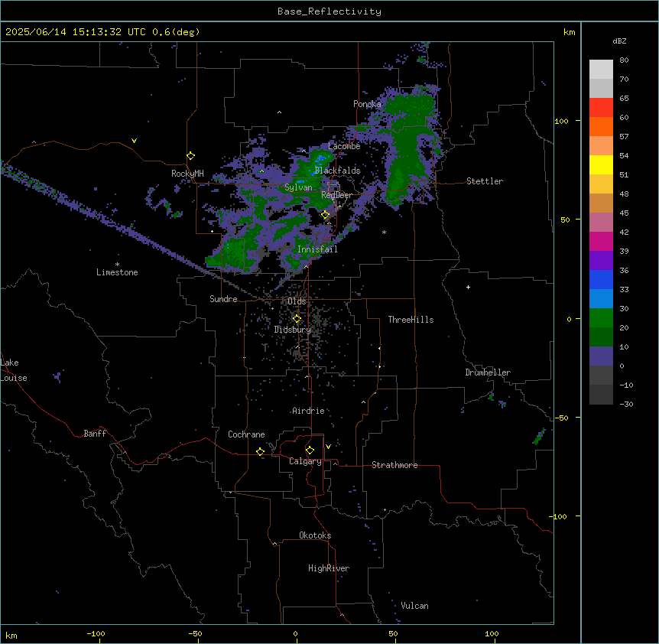Click the Blackfalds city label
The height and width of the screenshot is (644, 659).
pos(337,171)
